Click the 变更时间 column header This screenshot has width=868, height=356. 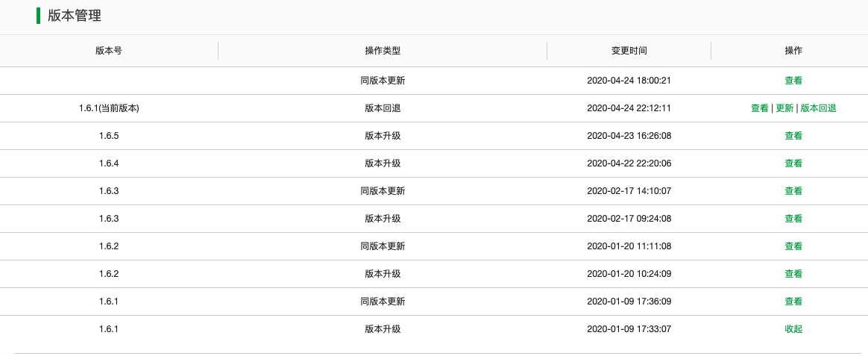629,51
